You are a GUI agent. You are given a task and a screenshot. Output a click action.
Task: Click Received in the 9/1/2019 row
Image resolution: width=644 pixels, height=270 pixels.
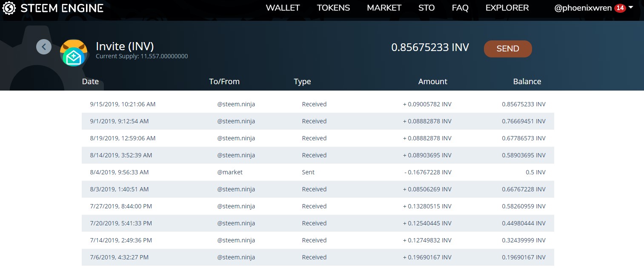coord(314,121)
